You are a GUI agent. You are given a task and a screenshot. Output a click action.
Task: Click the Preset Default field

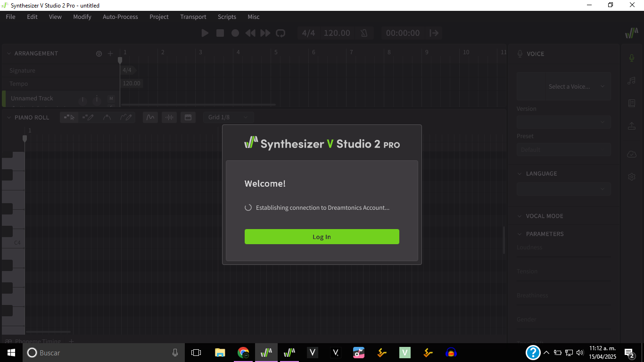pyautogui.click(x=564, y=149)
